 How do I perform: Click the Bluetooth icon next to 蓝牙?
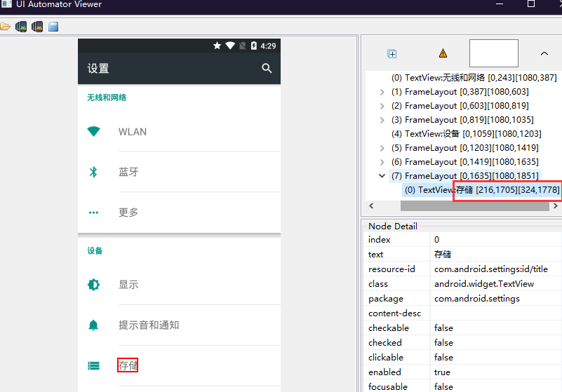tap(93, 172)
